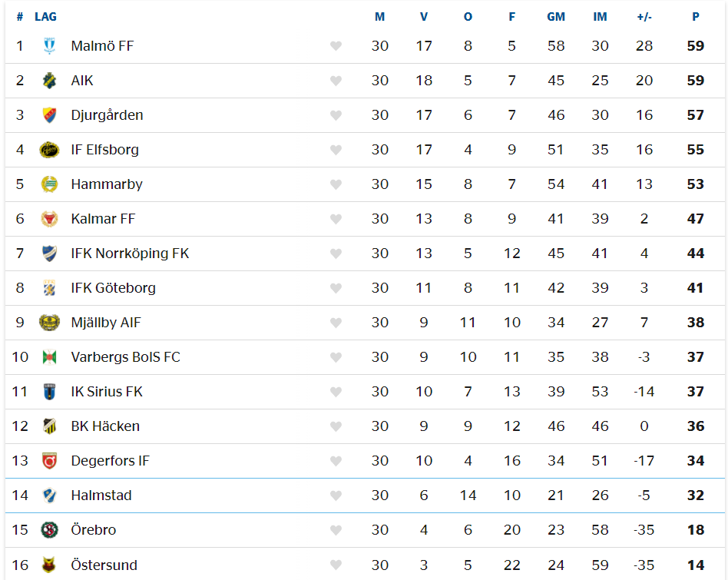
Task: Click the +/- goal difference header
Action: tap(644, 17)
